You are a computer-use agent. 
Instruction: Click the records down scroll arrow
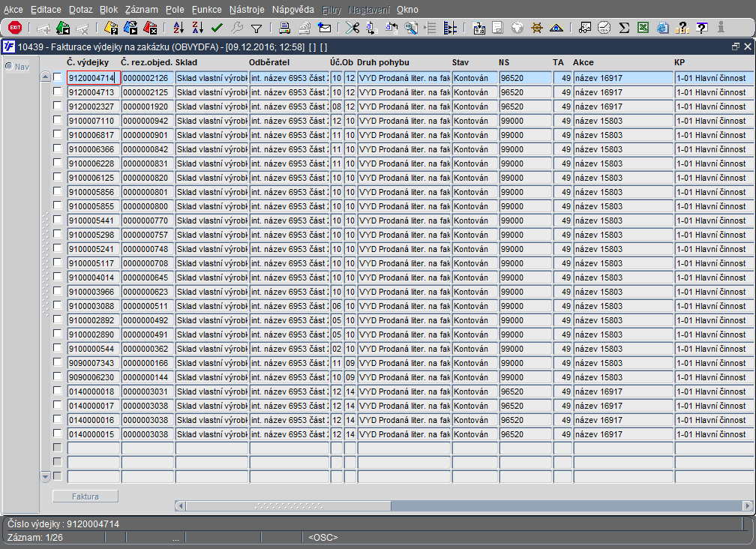click(x=45, y=477)
